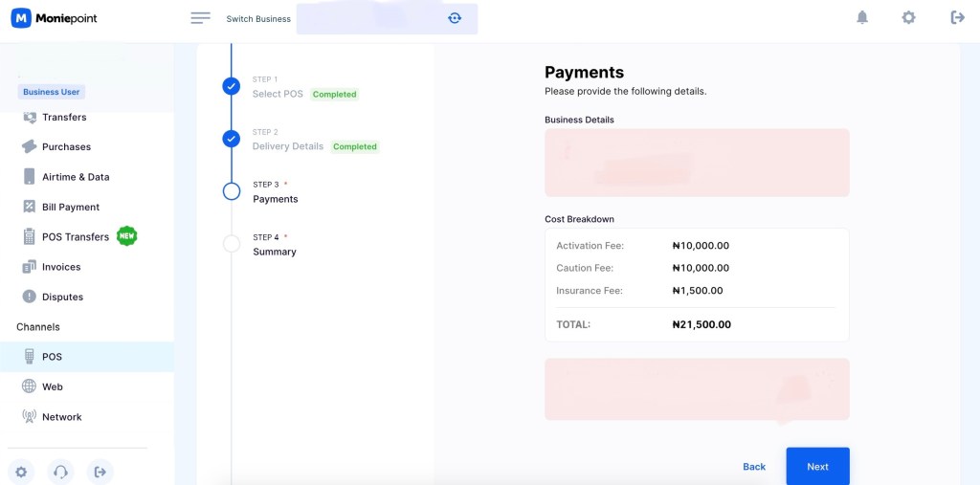This screenshot has width=980, height=485.
Task: Click the Summary step label
Action: click(x=275, y=252)
